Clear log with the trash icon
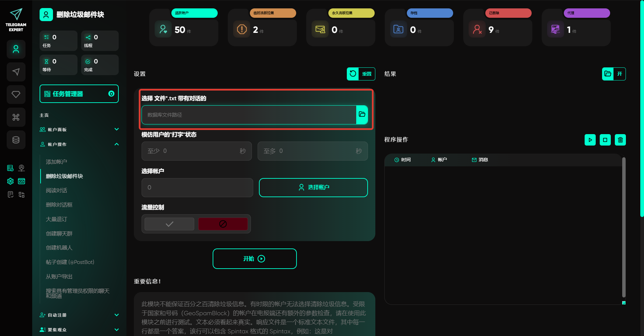644x336 pixels. pyautogui.click(x=620, y=140)
